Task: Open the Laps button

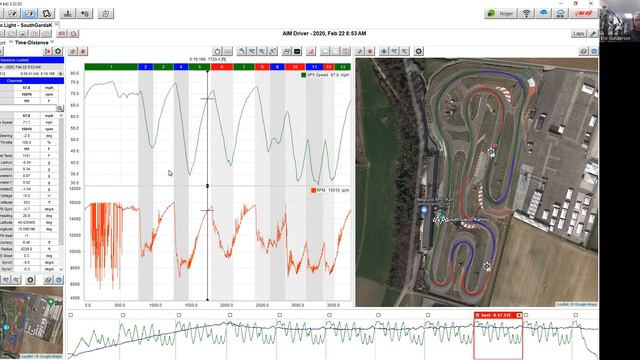Action: [578, 34]
